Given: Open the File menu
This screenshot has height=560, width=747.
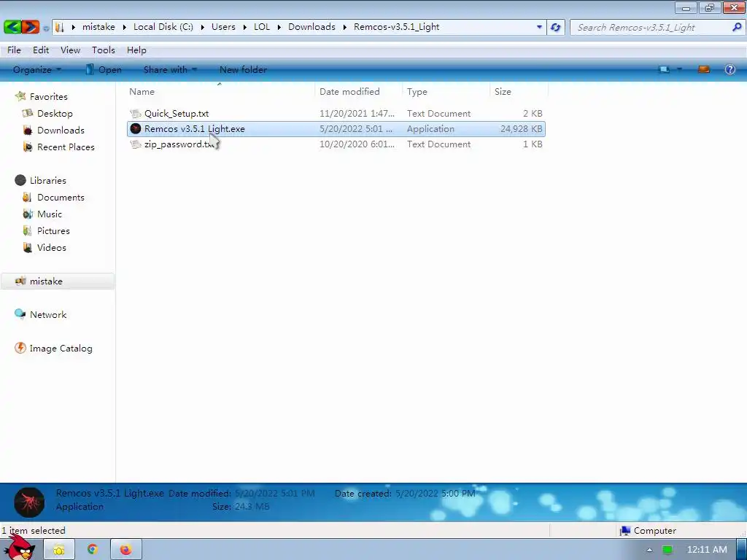Looking at the screenshot, I should pos(14,50).
